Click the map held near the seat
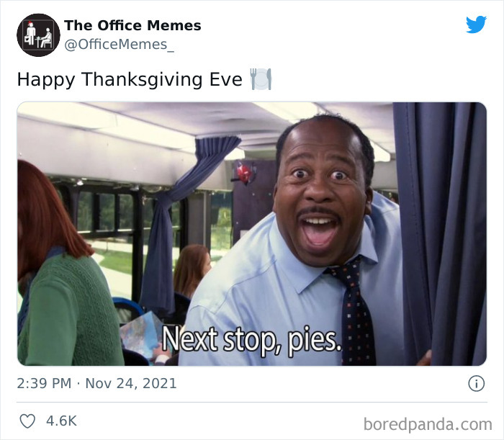The height and width of the screenshot is (440, 504). tap(141, 334)
